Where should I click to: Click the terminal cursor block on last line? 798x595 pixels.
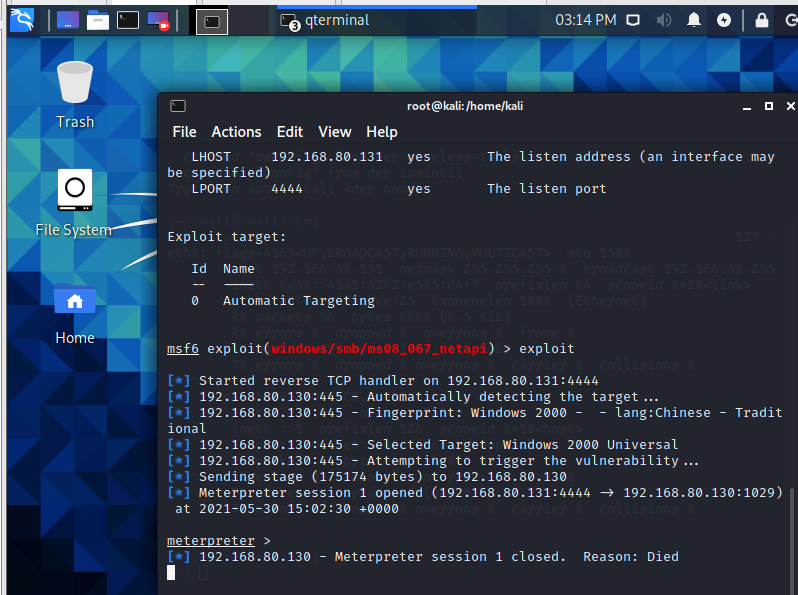[171, 573]
